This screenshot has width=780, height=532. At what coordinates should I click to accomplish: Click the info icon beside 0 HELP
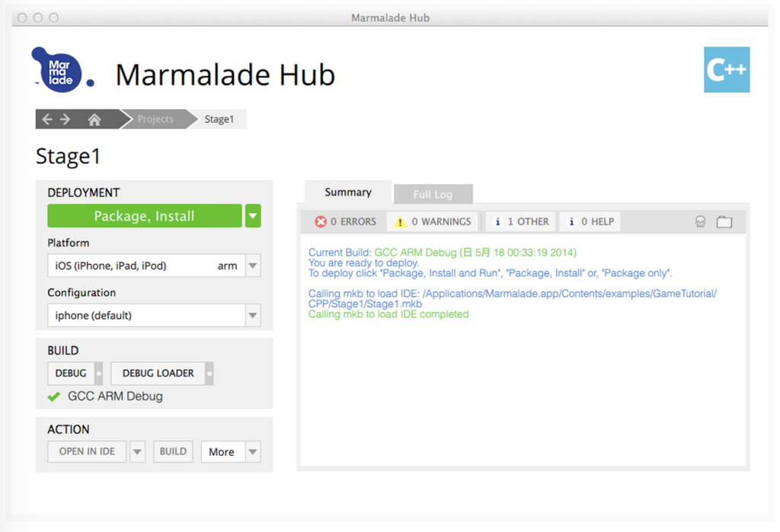click(571, 221)
